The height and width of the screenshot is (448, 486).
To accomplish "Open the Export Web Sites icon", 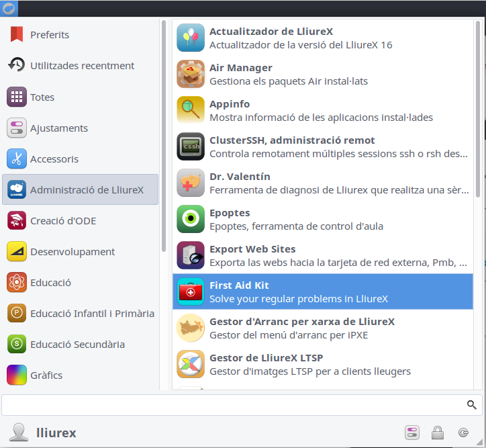I will pos(190,256).
